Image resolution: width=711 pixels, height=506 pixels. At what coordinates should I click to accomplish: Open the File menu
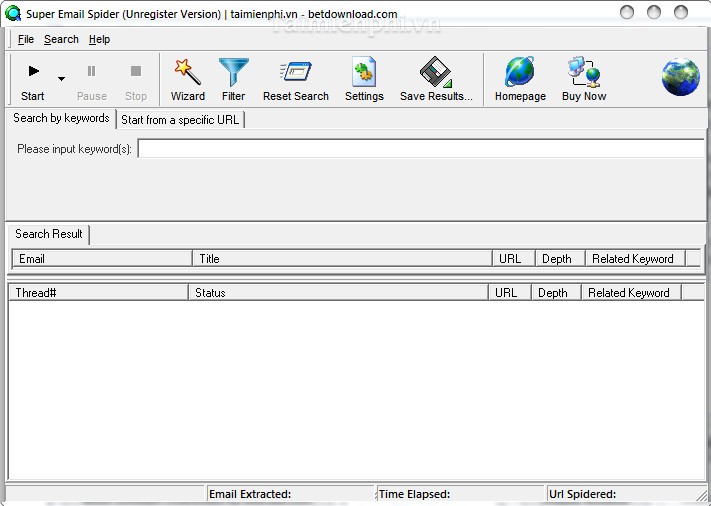click(x=26, y=39)
